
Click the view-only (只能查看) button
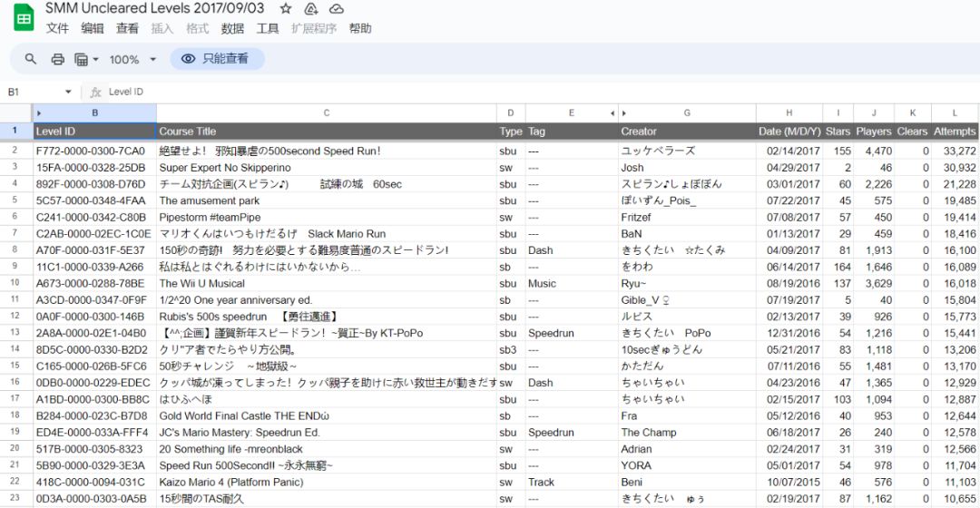(216, 59)
